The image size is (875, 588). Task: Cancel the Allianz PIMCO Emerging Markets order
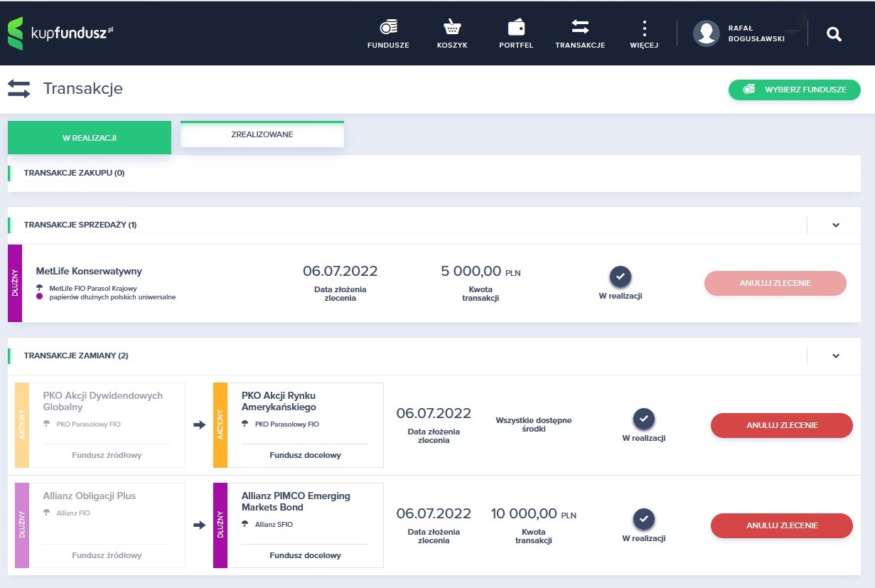[782, 525]
